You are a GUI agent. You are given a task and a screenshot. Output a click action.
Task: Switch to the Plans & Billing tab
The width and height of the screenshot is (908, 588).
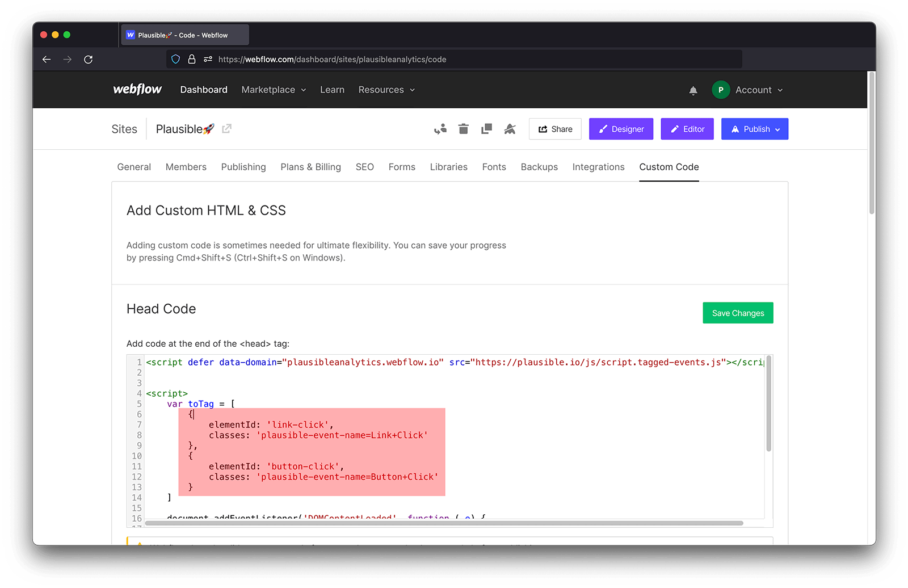coord(310,167)
